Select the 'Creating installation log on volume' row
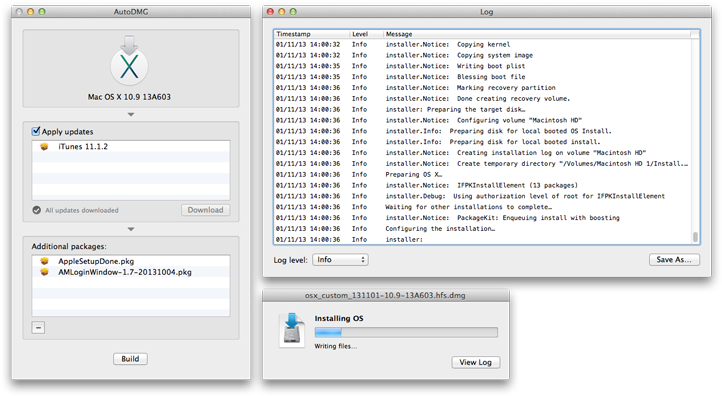 click(x=483, y=153)
